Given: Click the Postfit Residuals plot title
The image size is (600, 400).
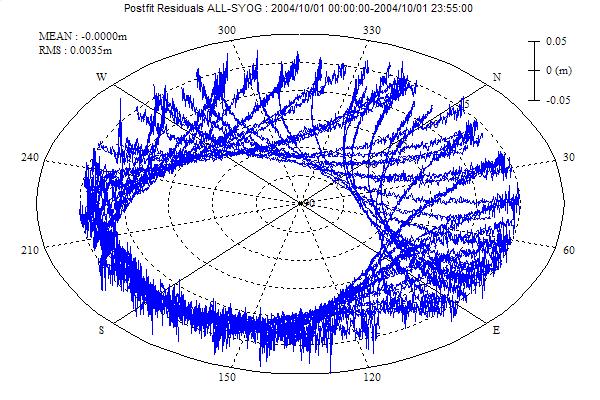Looking at the screenshot, I should [x=299, y=9].
